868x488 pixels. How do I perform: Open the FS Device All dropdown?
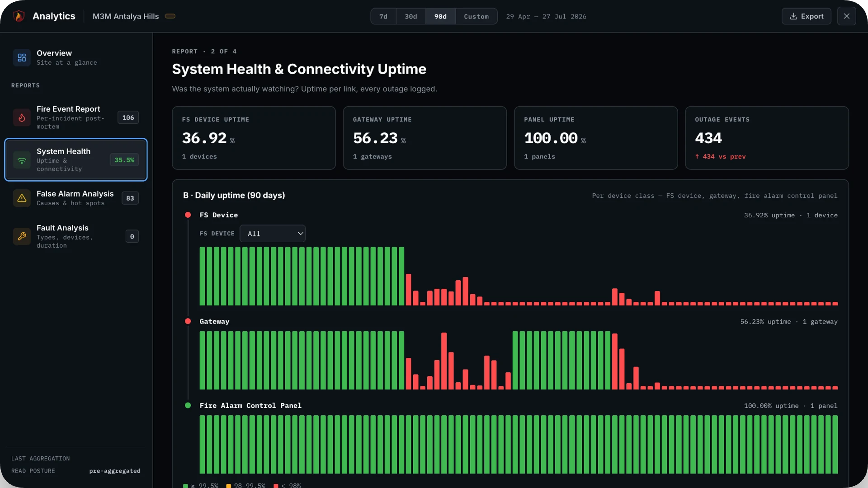pyautogui.click(x=273, y=234)
